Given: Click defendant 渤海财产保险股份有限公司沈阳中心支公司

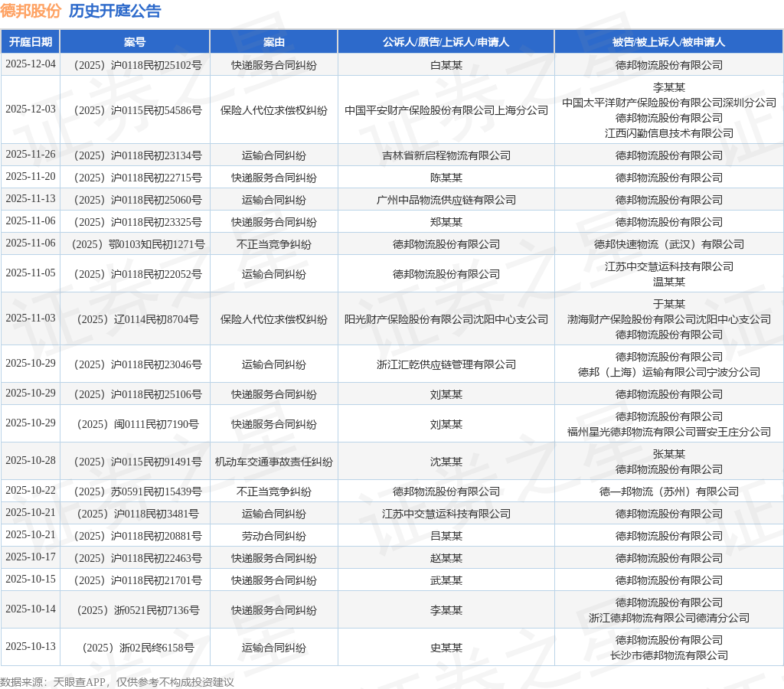Looking at the screenshot, I should 669,319.
